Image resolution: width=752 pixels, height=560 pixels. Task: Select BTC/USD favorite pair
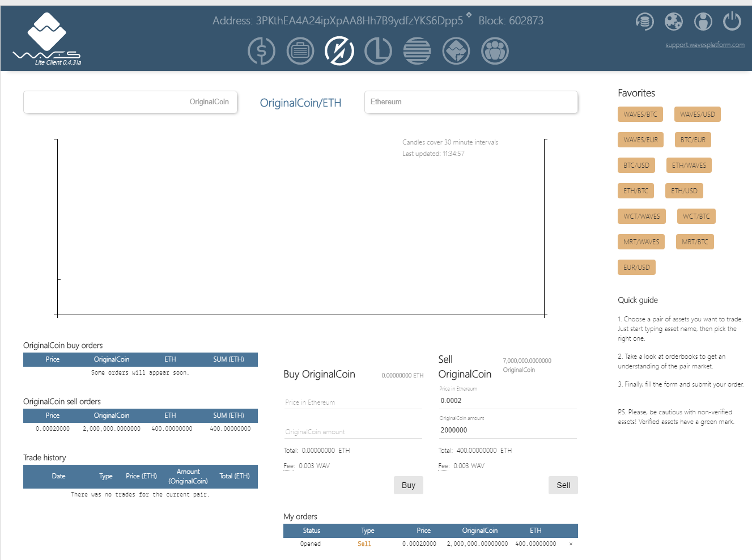(636, 166)
